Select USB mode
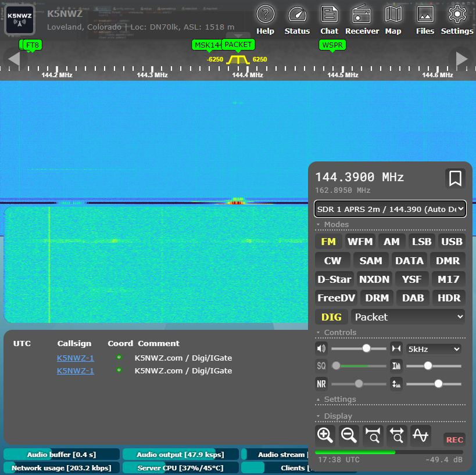This screenshot has width=476, height=475. coord(452,242)
